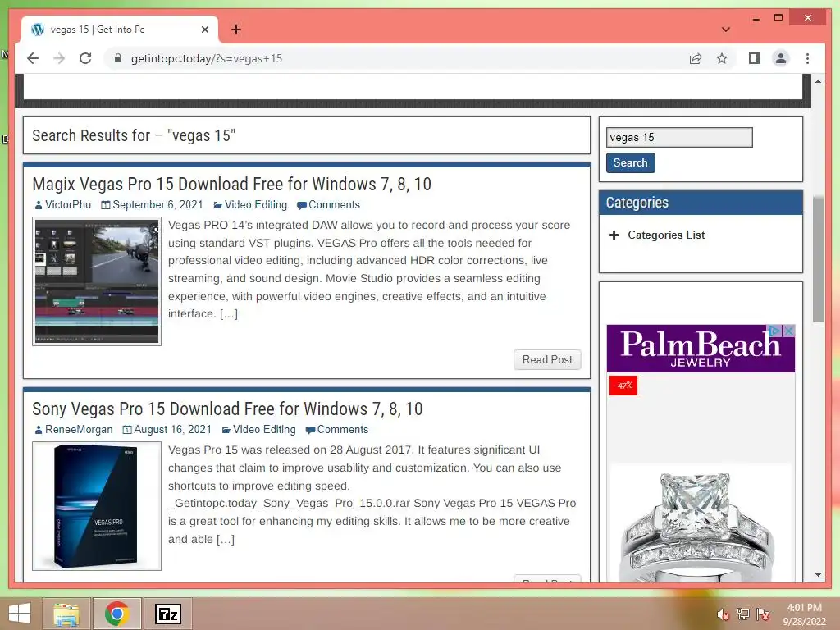This screenshot has width=840, height=630.
Task: Open File Explorer from the taskbar
Action: pos(66,614)
